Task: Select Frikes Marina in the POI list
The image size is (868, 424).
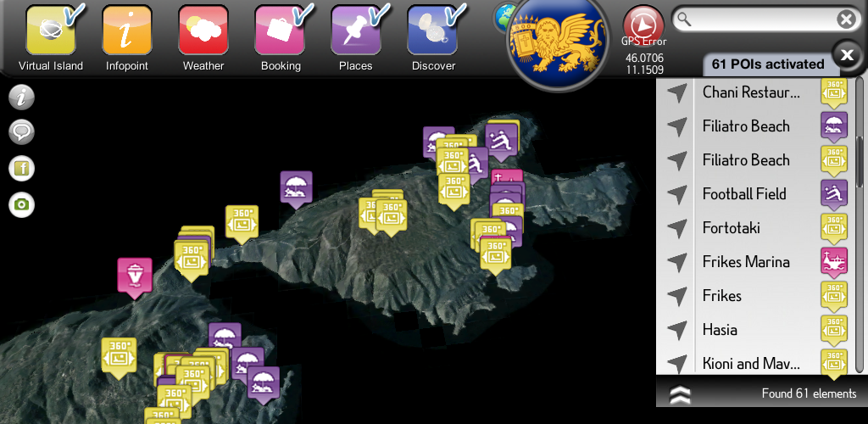Action: click(745, 262)
